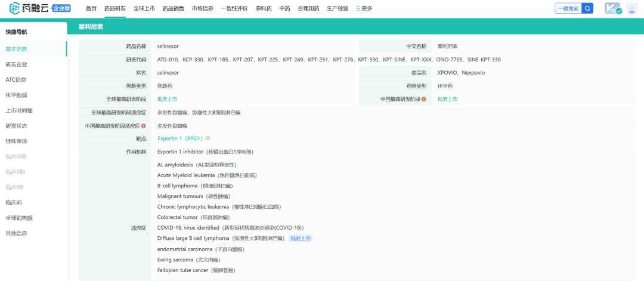The height and width of the screenshot is (281, 644).
Task: Select 研发企业 in quick navigation
Action: point(16,64)
